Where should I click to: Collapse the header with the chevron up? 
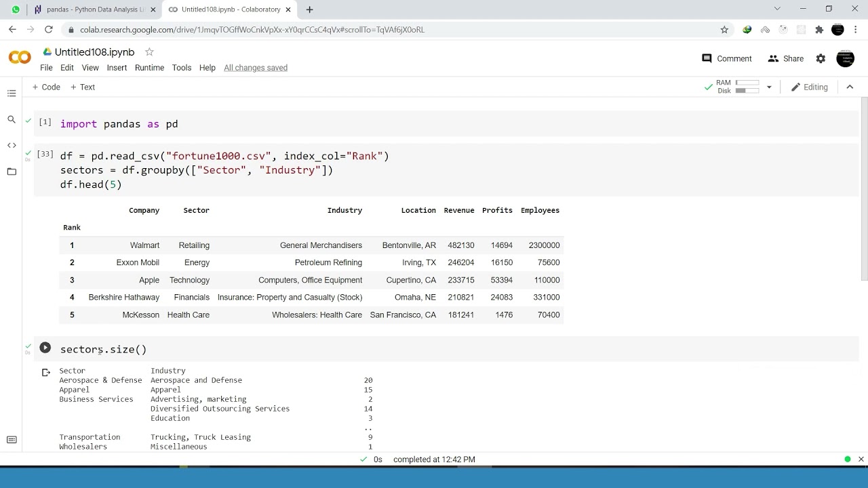(850, 87)
